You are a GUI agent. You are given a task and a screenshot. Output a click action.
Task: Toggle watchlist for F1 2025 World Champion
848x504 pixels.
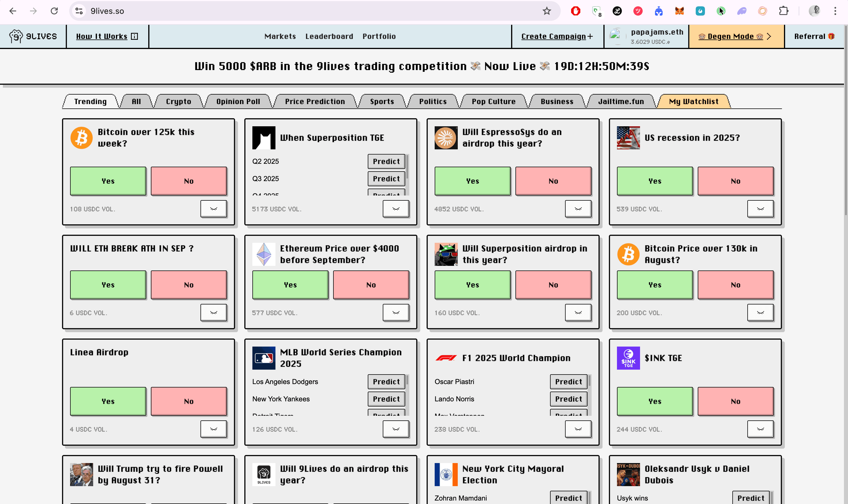coord(578,429)
